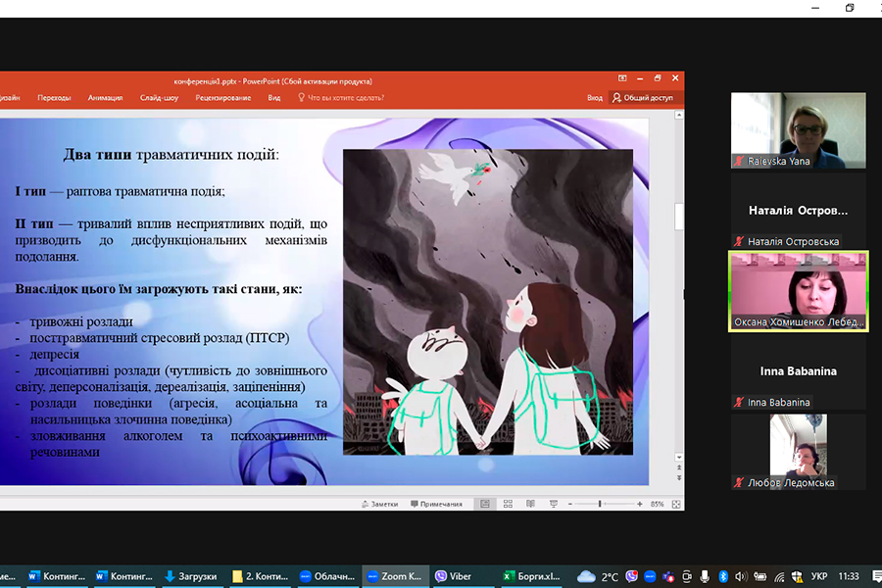Switch to Normal view in status bar
Image resolution: width=882 pixels, height=588 pixels.
point(484,504)
